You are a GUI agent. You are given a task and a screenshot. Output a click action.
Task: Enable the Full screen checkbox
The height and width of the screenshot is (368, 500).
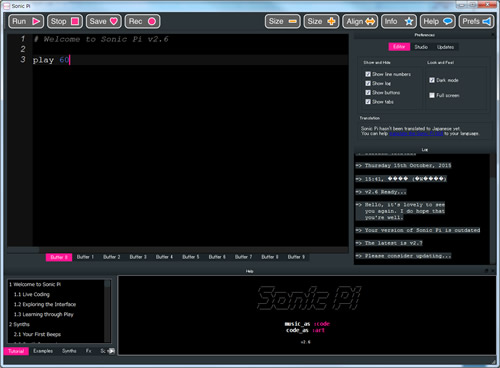tap(432, 95)
